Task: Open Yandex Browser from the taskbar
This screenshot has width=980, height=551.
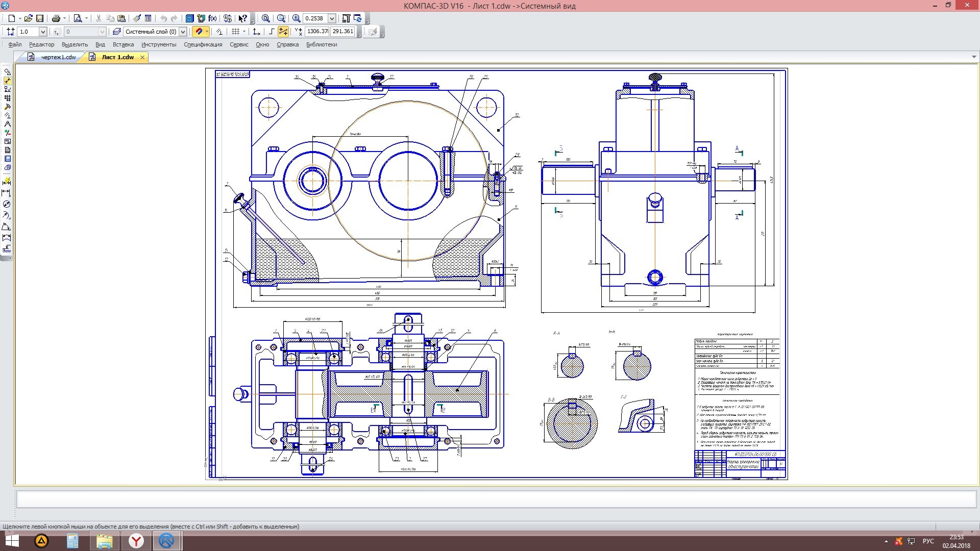Action: [x=136, y=541]
